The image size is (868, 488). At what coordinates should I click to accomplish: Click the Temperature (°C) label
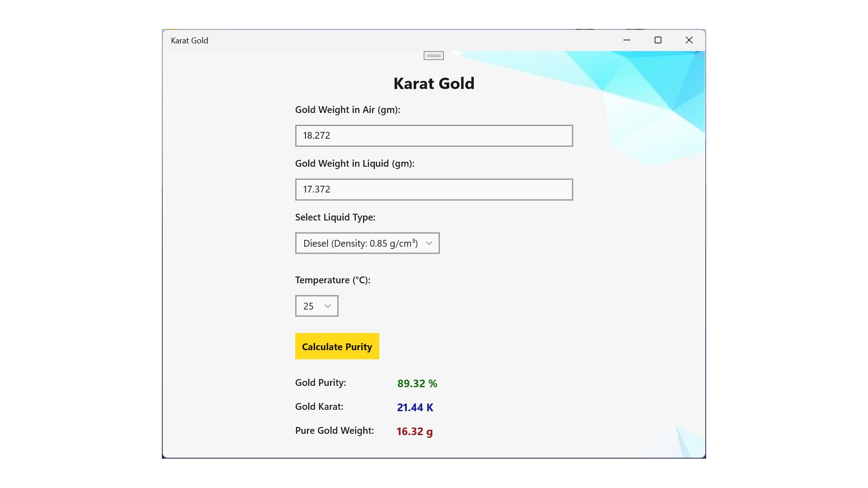332,280
